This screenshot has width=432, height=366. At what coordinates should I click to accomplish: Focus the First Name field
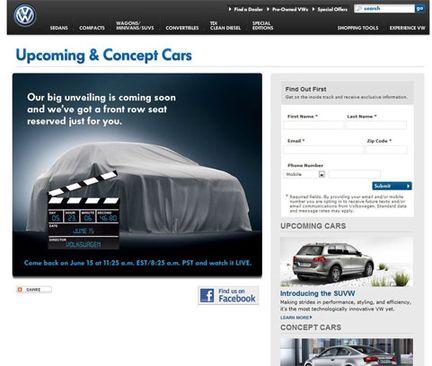[313, 125]
